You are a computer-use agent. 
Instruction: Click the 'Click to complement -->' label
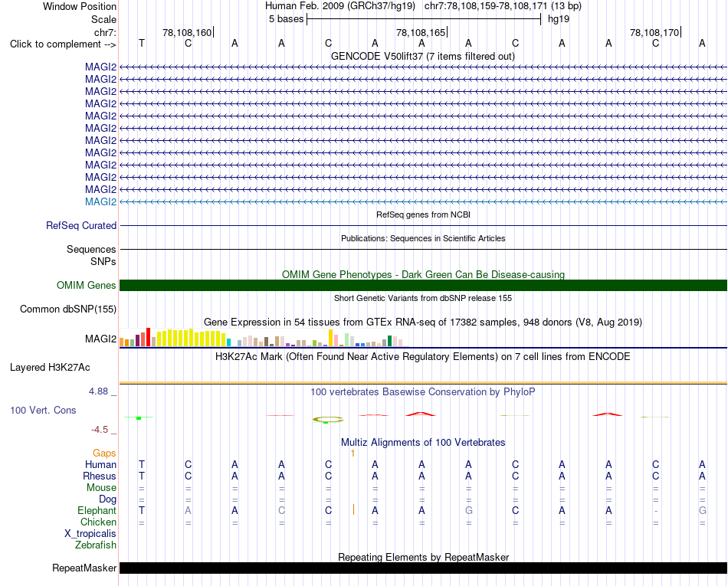(63, 44)
